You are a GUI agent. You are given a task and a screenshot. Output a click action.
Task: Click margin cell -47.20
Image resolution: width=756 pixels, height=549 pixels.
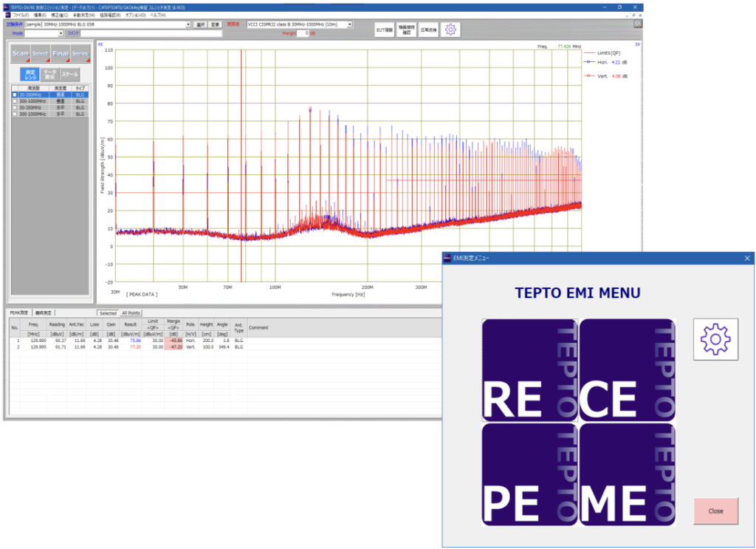[x=173, y=347]
